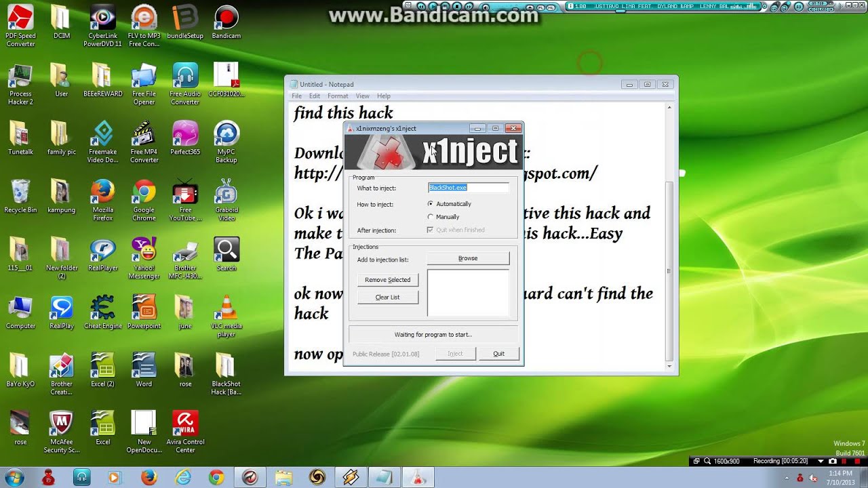Open Notepad Edit menu
The image size is (868, 488).
point(315,96)
